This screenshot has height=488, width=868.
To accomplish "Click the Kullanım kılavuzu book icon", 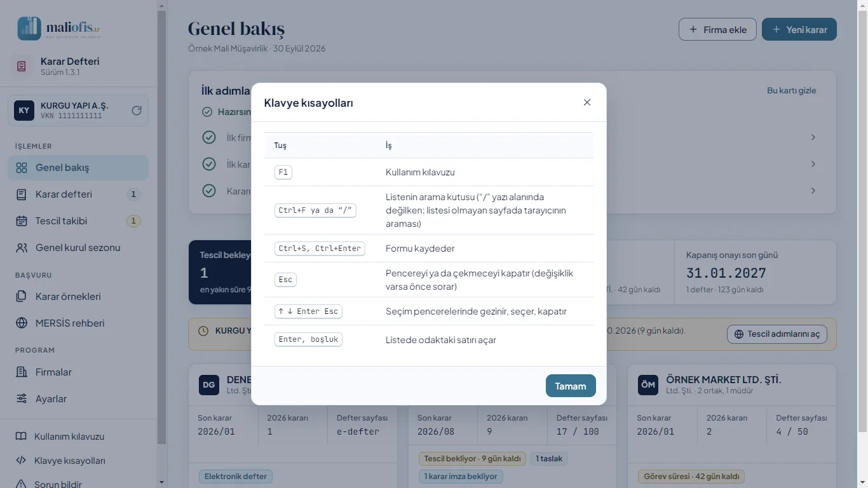I will click(x=21, y=437).
